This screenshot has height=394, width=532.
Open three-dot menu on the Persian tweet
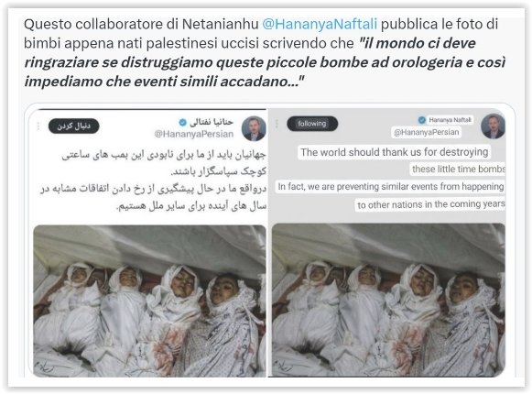click(38, 126)
